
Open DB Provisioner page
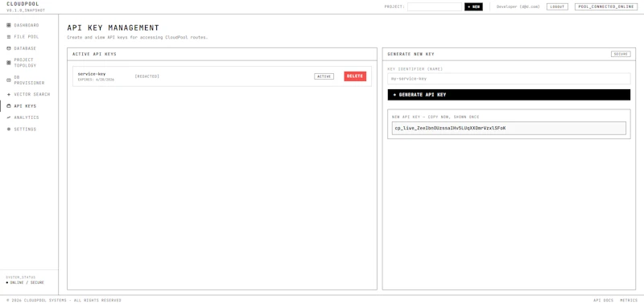click(29, 80)
